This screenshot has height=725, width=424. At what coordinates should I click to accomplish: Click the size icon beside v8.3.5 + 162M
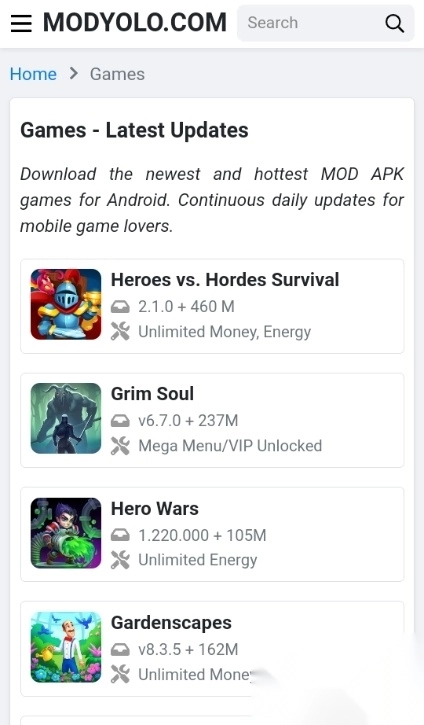coord(120,650)
